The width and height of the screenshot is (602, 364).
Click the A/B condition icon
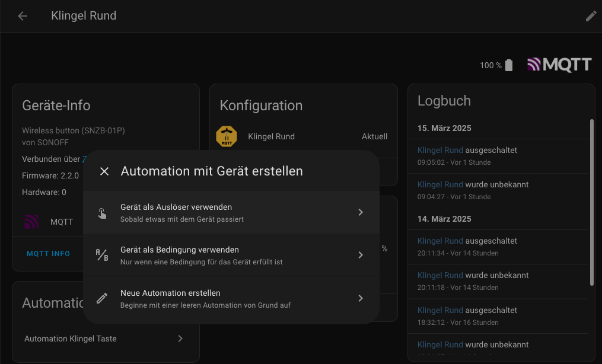(x=102, y=255)
